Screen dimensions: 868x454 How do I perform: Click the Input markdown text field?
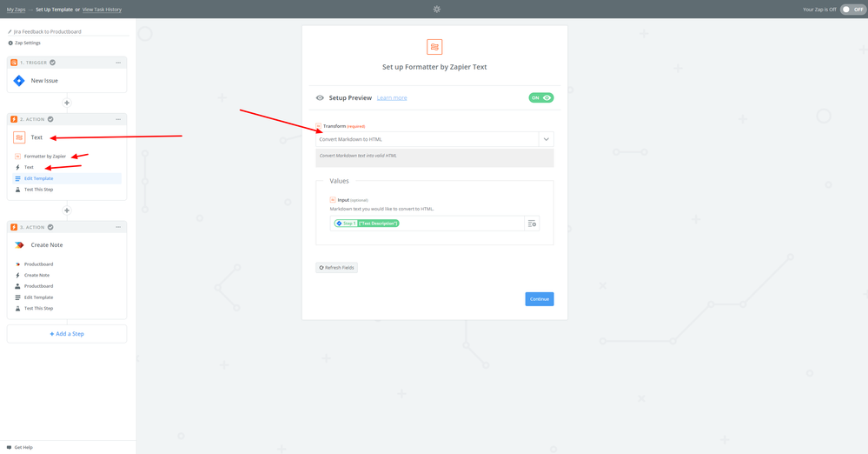click(x=427, y=224)
